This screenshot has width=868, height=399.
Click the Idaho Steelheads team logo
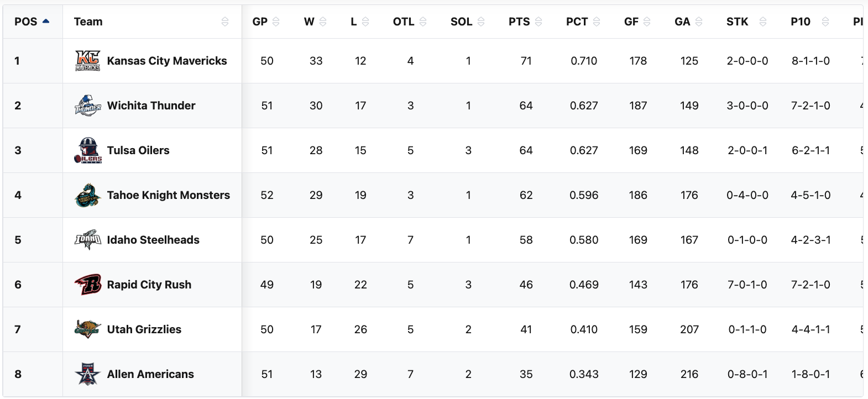tap(87, 240)
